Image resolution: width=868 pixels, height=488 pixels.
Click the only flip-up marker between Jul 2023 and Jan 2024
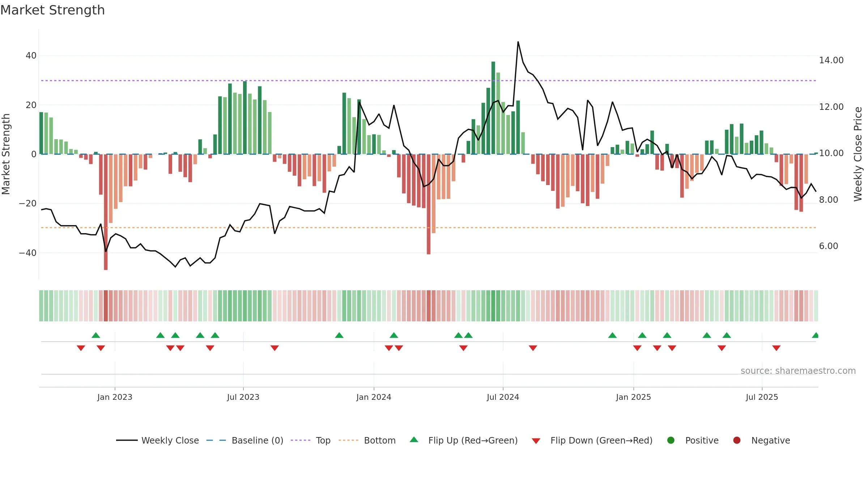coord(339,335)
